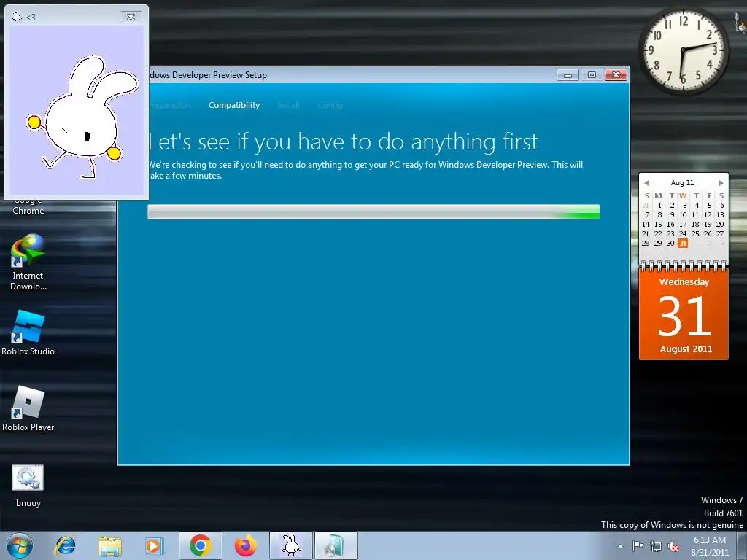
Task: Go to previous month in calendar gadget
Action: pyautogui.click(x=646, y=183)
